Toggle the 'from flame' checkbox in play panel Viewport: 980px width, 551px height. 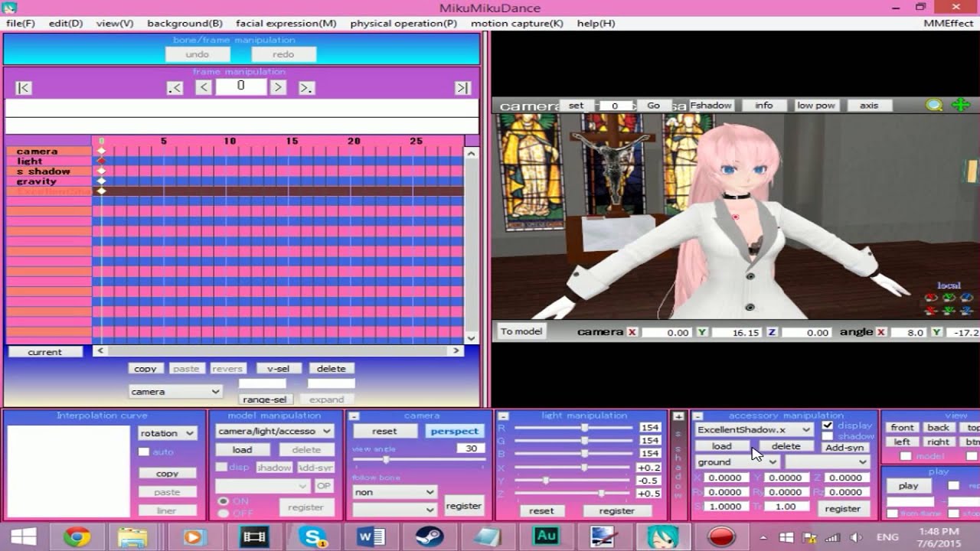click(893, 513)
